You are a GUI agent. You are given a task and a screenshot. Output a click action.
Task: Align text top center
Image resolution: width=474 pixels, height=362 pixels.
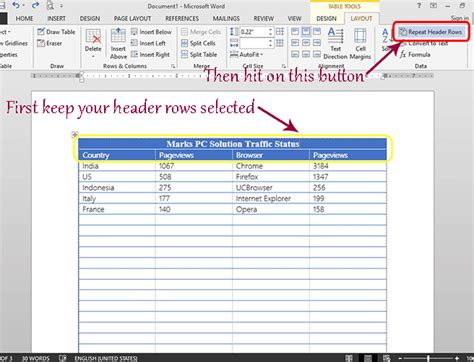[x=306, y=32]
